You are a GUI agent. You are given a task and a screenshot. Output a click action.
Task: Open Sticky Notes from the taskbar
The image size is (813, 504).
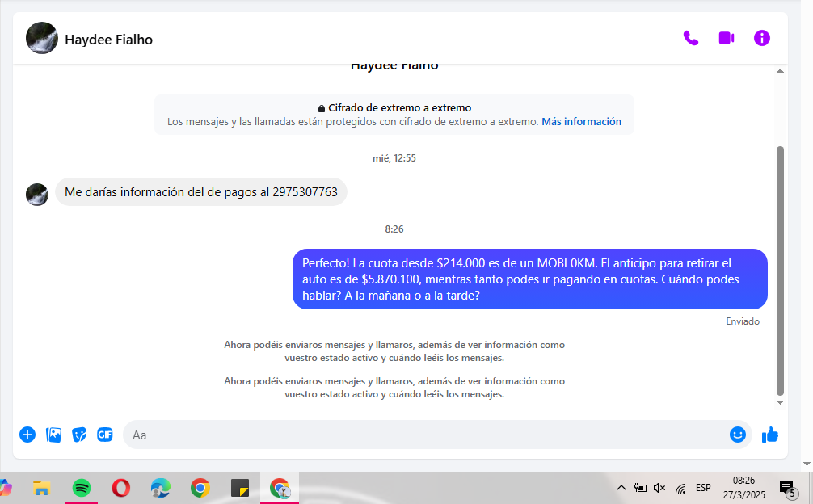(240, 488)
